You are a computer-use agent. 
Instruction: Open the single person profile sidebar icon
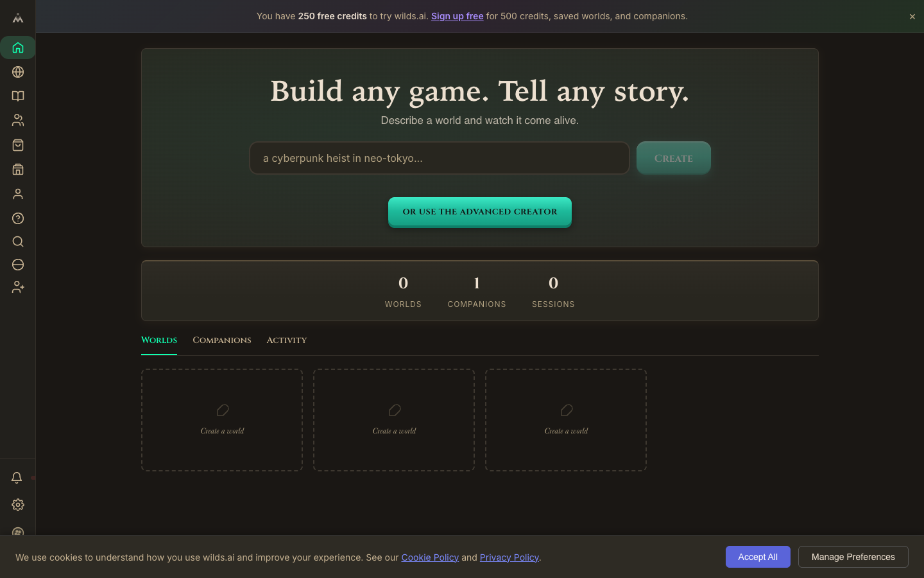coord(18,194)
